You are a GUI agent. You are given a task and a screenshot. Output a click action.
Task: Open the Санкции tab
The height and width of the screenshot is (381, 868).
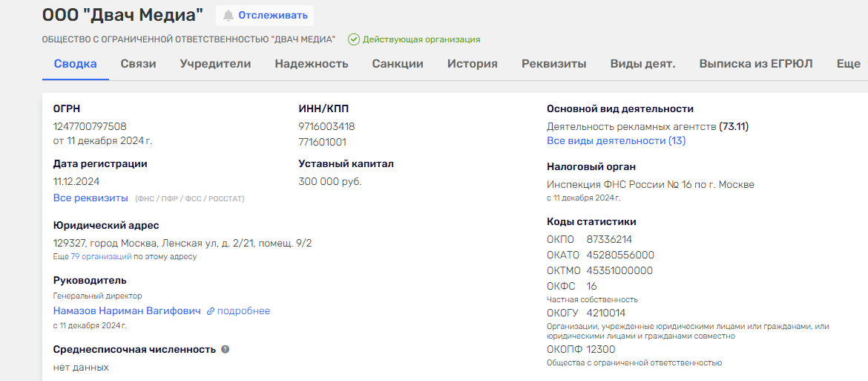(x=398, y=64)
